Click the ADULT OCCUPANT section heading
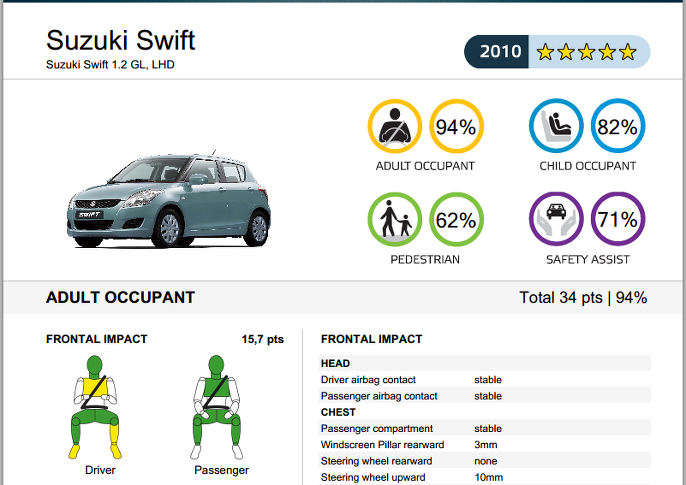Viewport: 686px width, 485px height. point(120,298)
